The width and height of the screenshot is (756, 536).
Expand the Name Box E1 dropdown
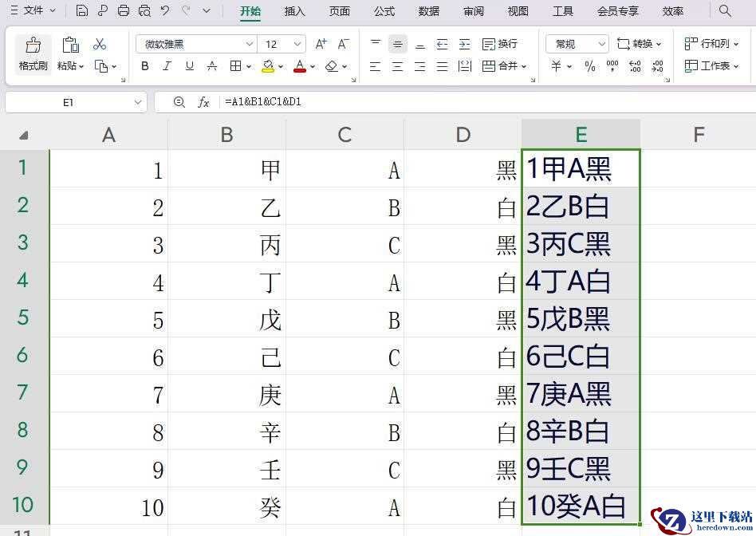click(138, 102)
